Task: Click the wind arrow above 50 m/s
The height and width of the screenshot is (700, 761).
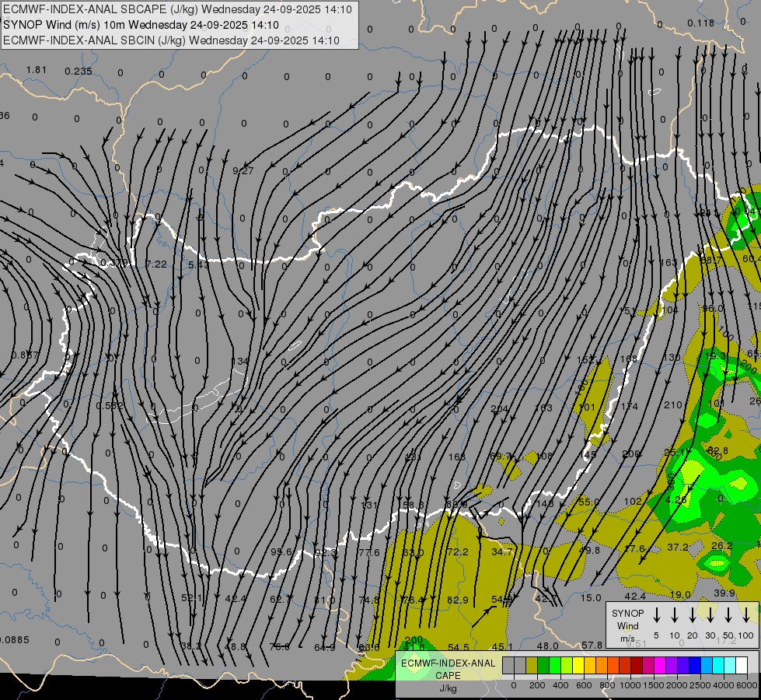Action: click(728, 615)
